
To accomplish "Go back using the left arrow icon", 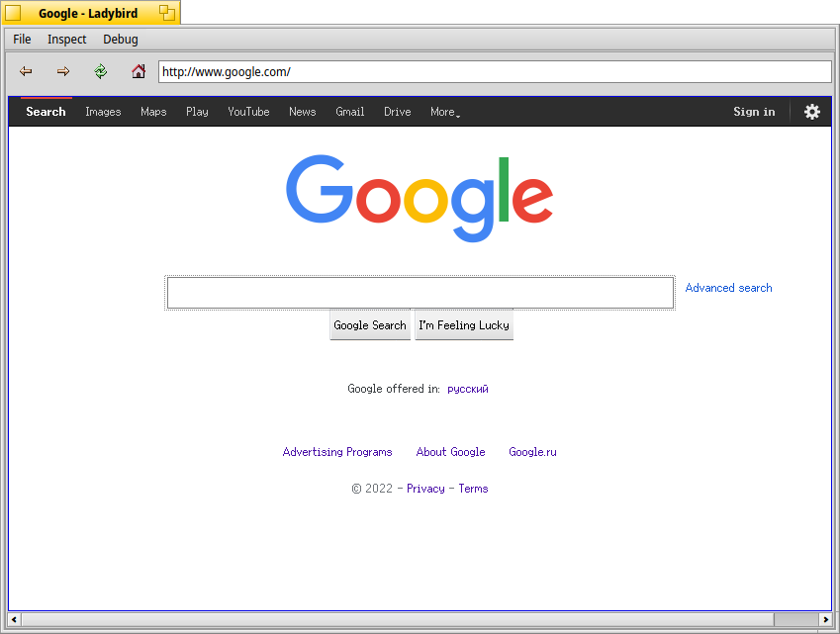I will pos(26,71).
